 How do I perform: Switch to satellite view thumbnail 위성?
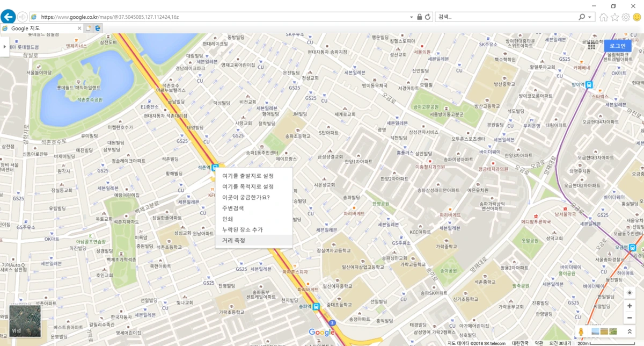25,321
